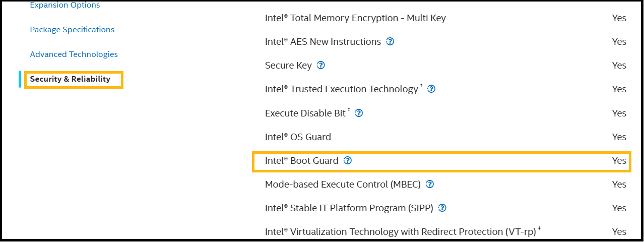Click the Yes value for Secure Key
644x242 pixels.
(x=619, y=66)
